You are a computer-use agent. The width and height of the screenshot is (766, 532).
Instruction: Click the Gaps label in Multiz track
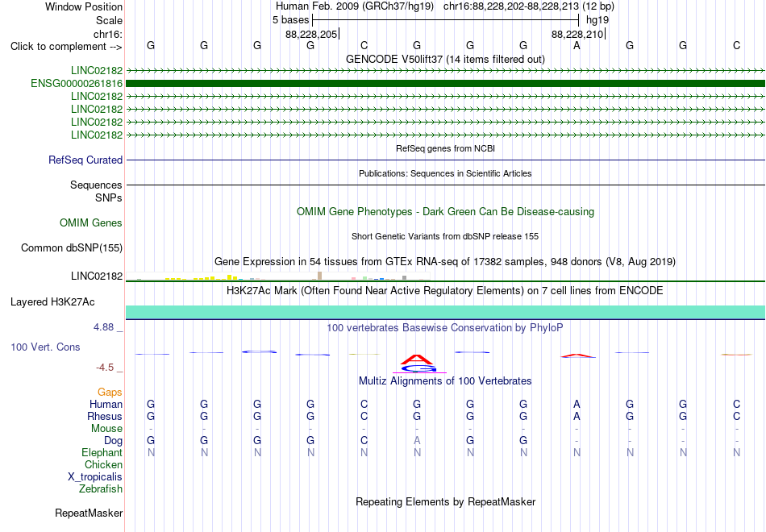tap(110, 393)
